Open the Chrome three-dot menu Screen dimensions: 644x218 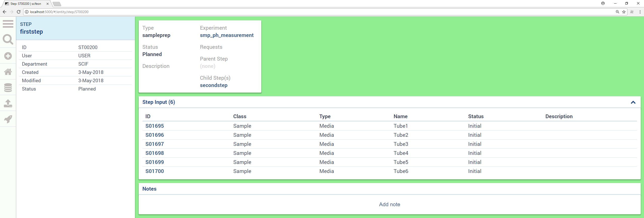click(640, 12)
